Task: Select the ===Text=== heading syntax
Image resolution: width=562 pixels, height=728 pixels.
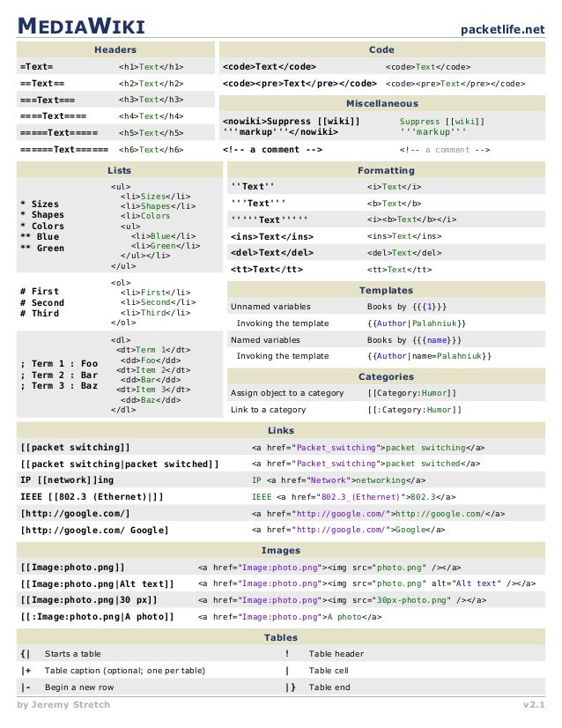Action: point(48,100)
